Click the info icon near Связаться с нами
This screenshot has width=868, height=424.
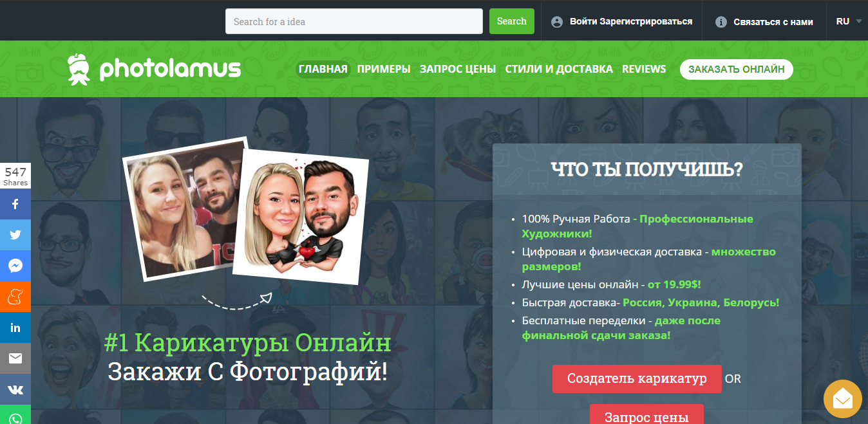pyautogui.click(x=721, y=22)
